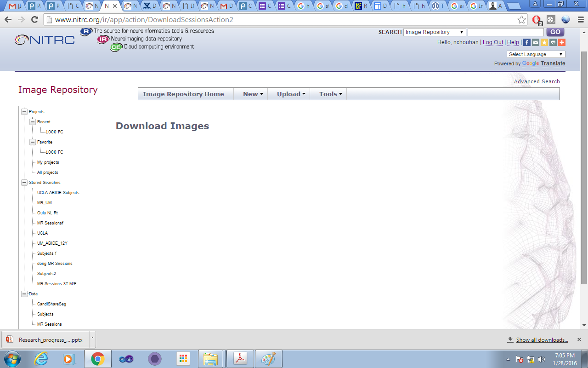Open the Select Language dropdown

536,54
